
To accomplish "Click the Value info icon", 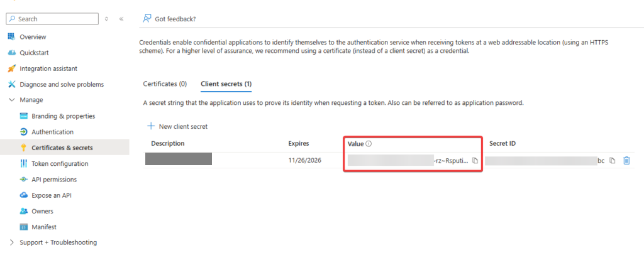I will 369,144.
